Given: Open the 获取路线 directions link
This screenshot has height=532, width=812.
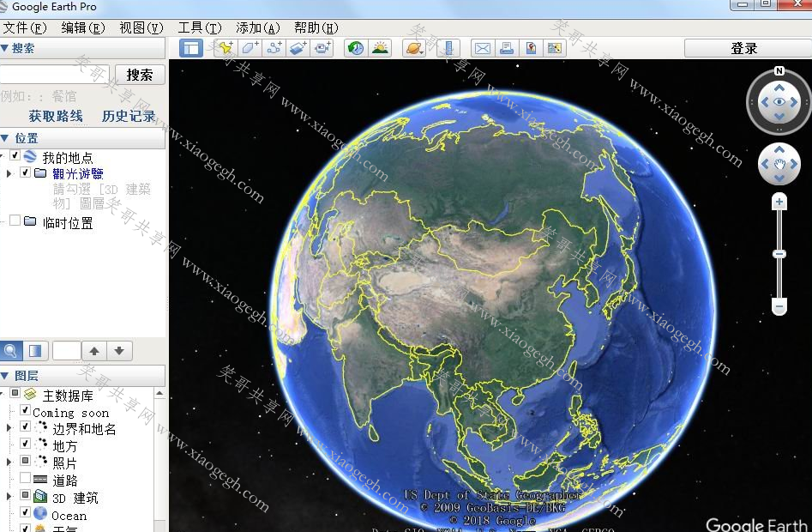Looking at the screenshot, I should click(x=56, y=116).
